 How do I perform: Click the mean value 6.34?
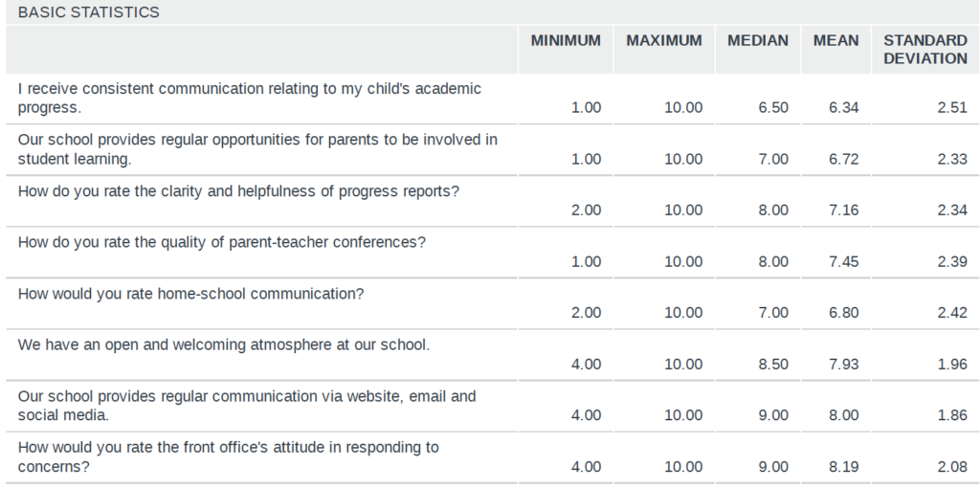tap(844, 107)
